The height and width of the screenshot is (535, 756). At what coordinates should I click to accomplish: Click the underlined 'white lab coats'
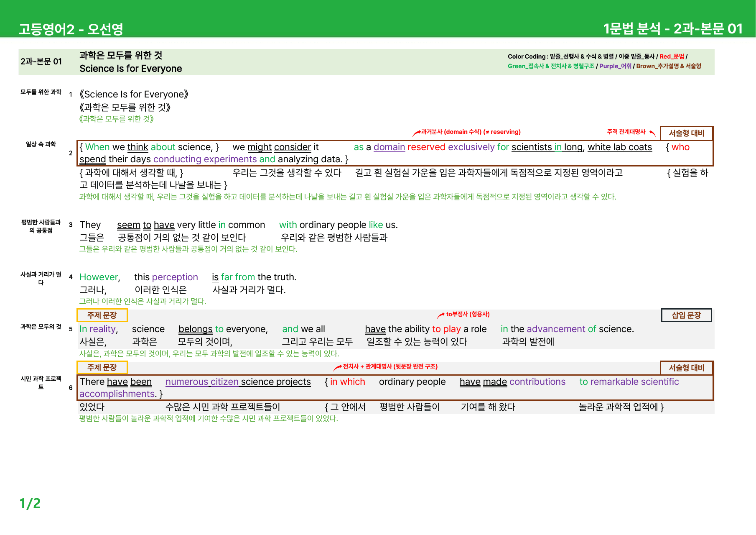(620, 147)
